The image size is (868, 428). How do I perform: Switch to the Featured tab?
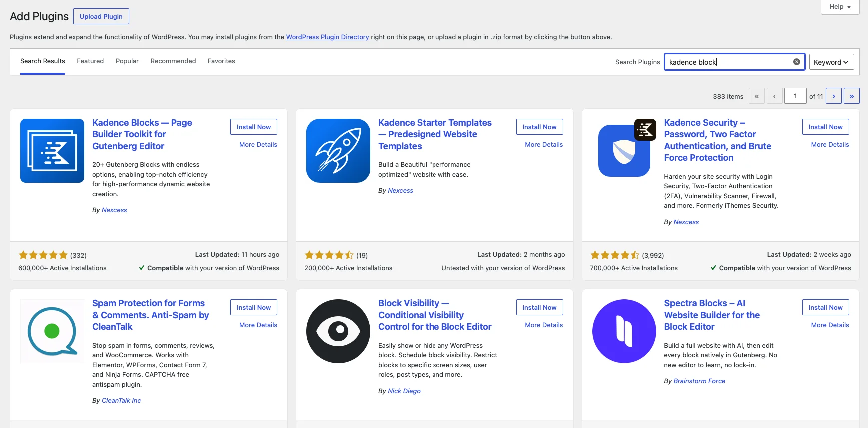click(90, 61)
